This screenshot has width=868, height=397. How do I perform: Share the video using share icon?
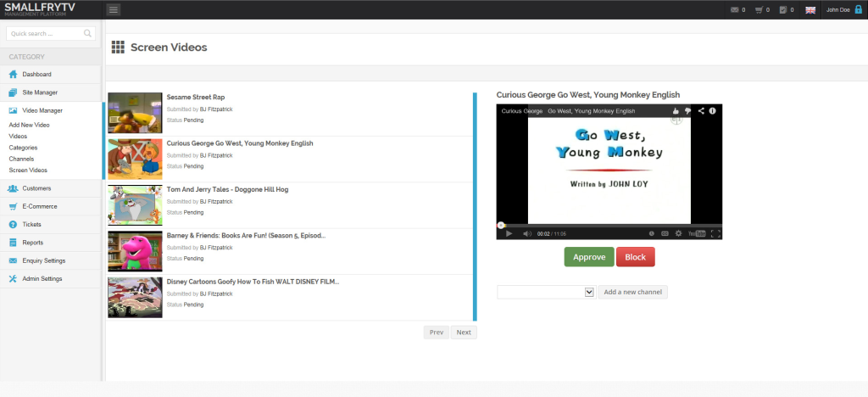pyautogui.click(x=701, y=111)
